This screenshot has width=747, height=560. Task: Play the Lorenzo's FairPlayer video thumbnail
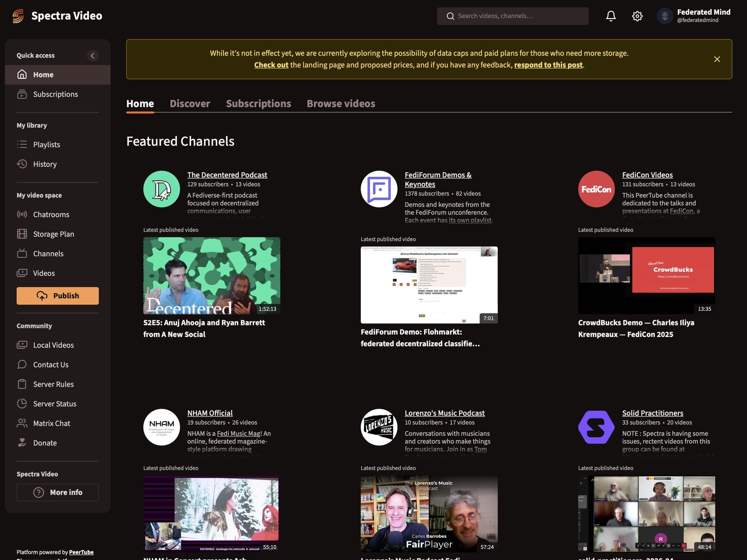pos(429,514)
